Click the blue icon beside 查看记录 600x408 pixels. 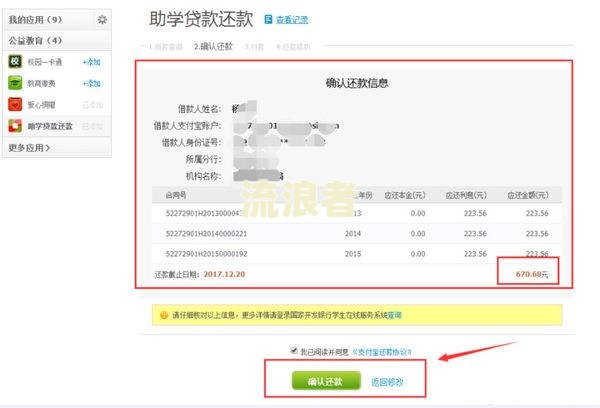tap(268, 19)
